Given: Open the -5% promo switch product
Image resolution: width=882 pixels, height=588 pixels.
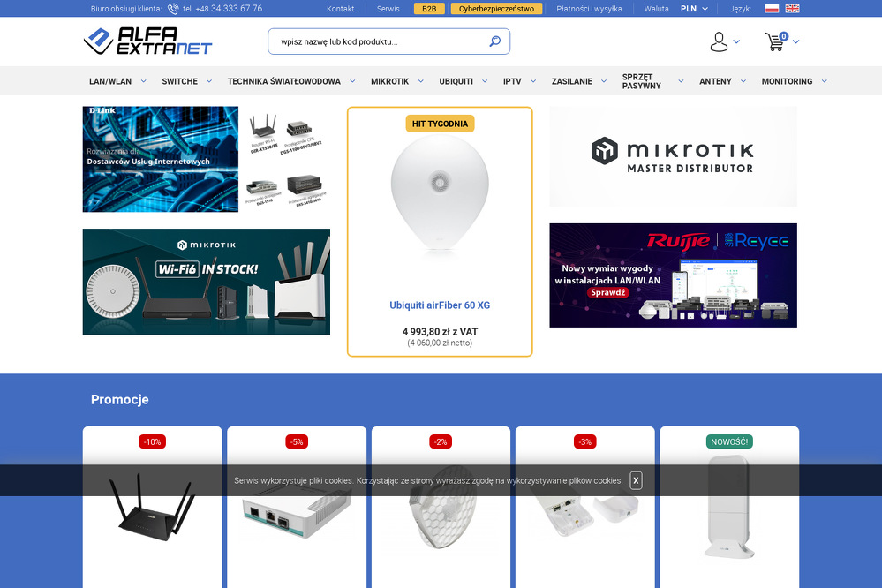Looking at the screenshot, I should tap(297, 507).
